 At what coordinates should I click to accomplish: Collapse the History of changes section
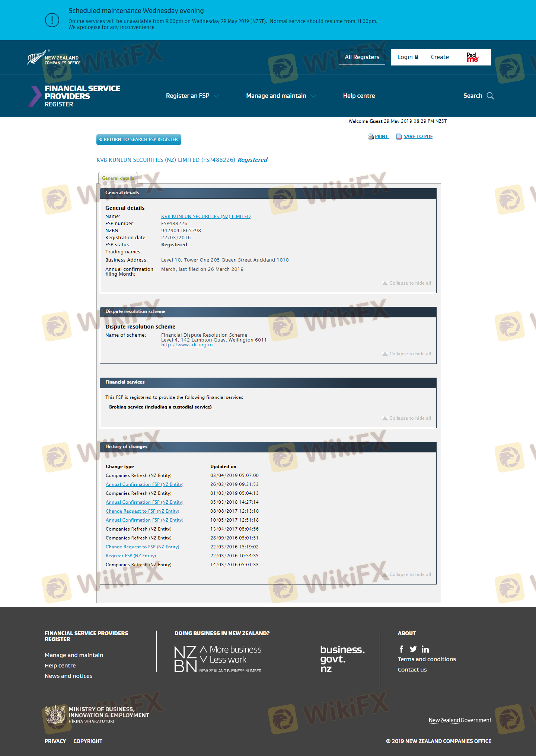[x=406, y=574]
